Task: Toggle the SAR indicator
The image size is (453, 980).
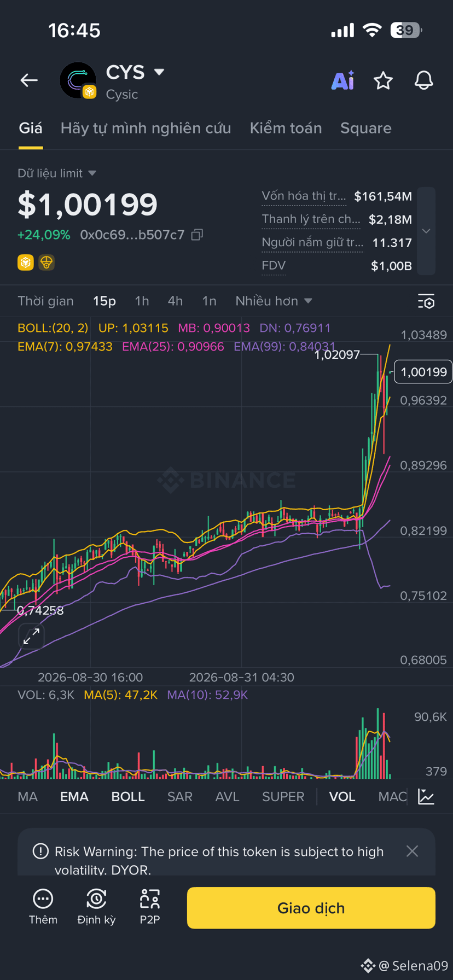Action: [x=180, y=797]
